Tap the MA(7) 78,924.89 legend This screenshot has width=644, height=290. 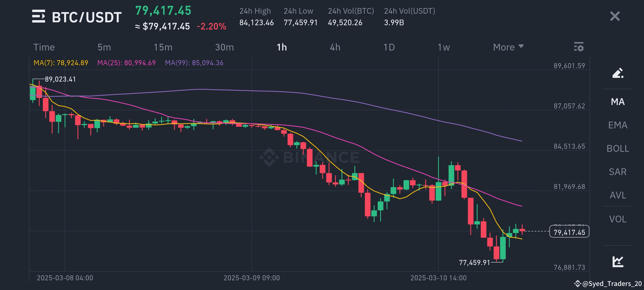click(61, 63)
